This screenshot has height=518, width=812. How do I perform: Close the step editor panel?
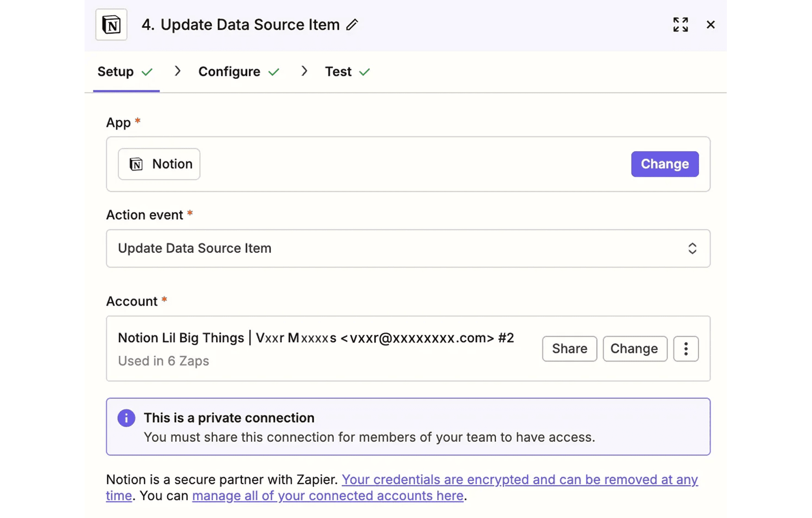pyautogui.click(x=710, y=25)
